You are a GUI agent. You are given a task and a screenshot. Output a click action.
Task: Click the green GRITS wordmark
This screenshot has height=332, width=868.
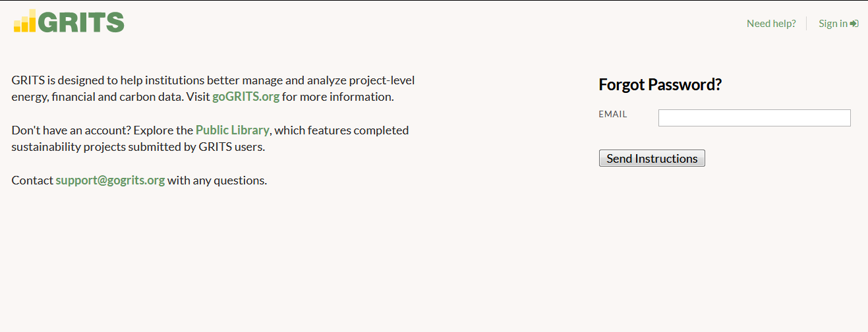pos(81,22)
